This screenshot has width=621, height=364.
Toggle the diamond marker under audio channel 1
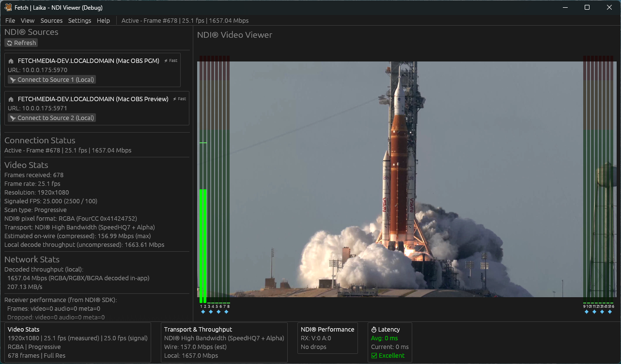click(203, 312)
